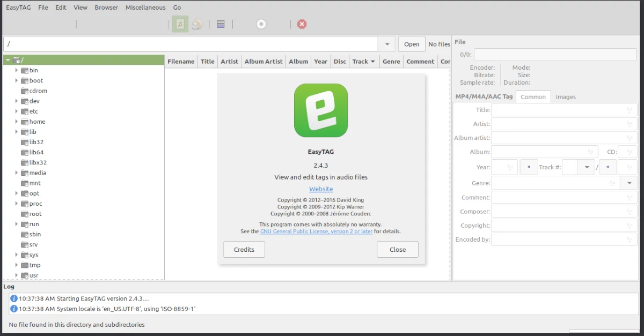The width and height of the screenshot is (644, 336).
Task: Click the Open button next to path
Action: point(412,44)
